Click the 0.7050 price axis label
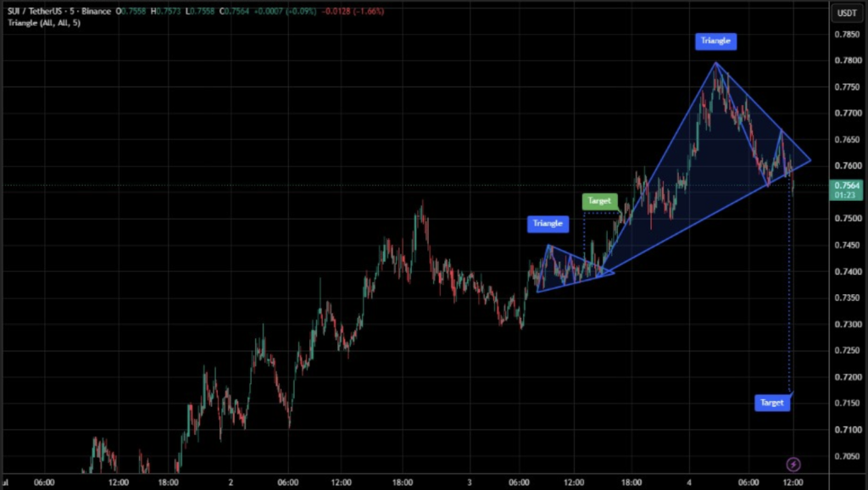 [848, 456]
